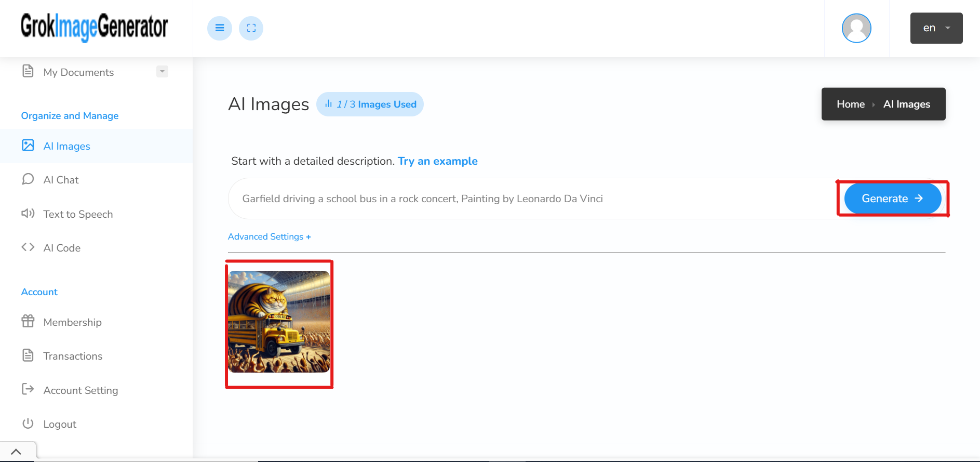
Task: Click the Text to Speech speaker icon
Action: pyautogui.click(x=28, y=213)
